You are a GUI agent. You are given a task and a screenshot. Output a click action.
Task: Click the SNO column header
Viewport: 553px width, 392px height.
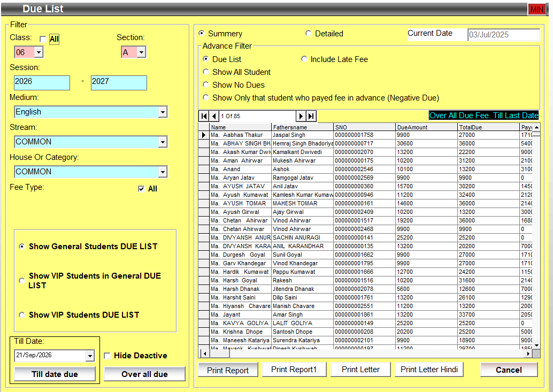tap(364, 127)
